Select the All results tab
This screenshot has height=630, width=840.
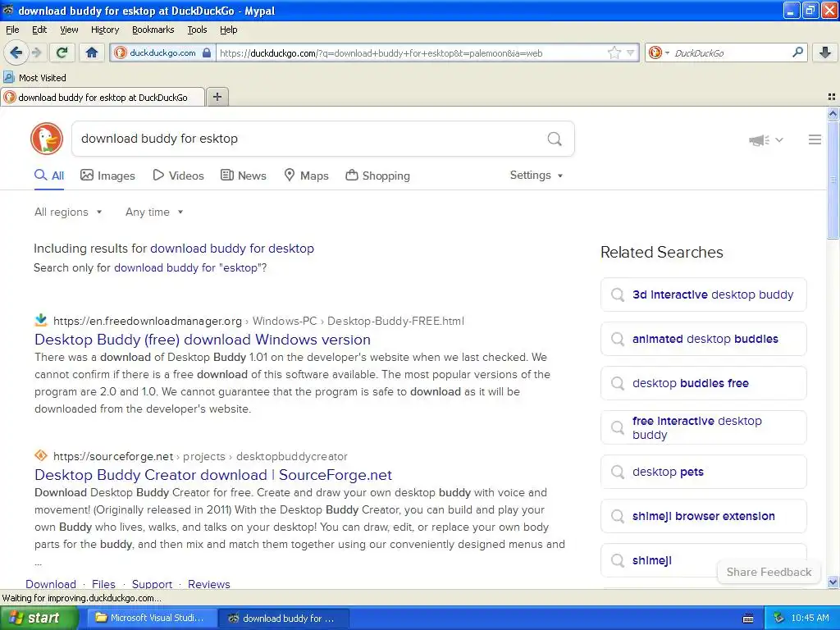pos(49,176)
